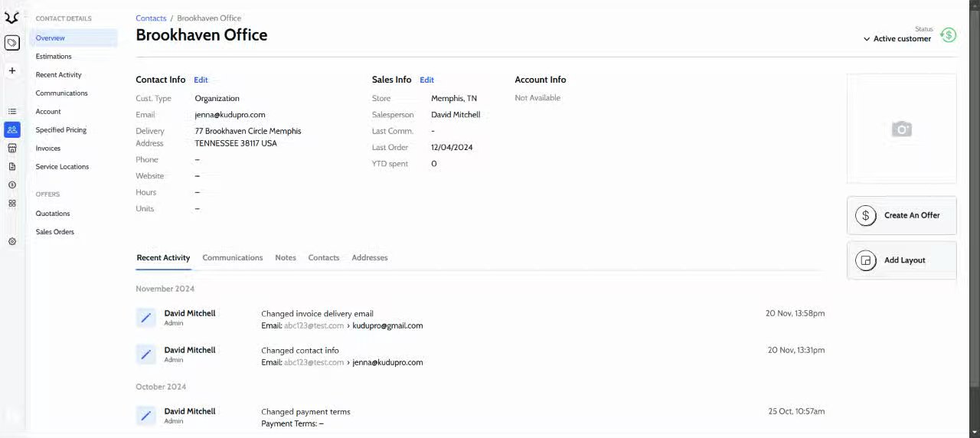Expand the Active customer status dropdown

point(897,39)
